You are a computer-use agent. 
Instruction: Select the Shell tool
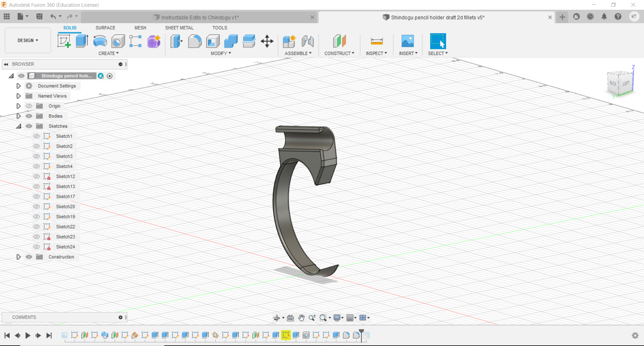[213, 41]
